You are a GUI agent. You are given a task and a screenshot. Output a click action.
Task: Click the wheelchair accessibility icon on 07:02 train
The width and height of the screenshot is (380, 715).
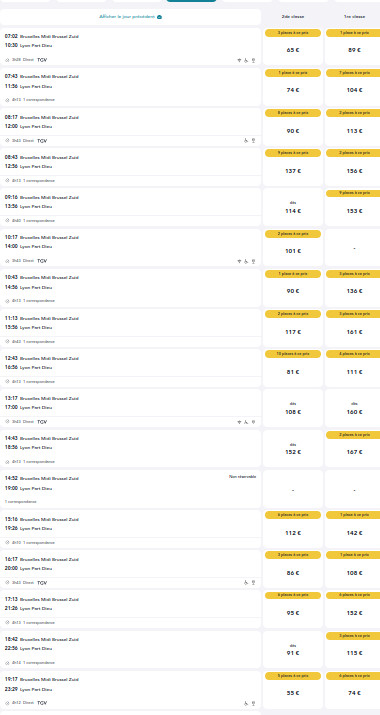246,60
